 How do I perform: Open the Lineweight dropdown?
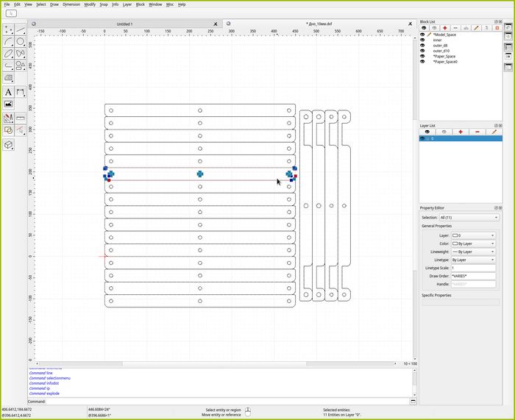coord(474,252)
